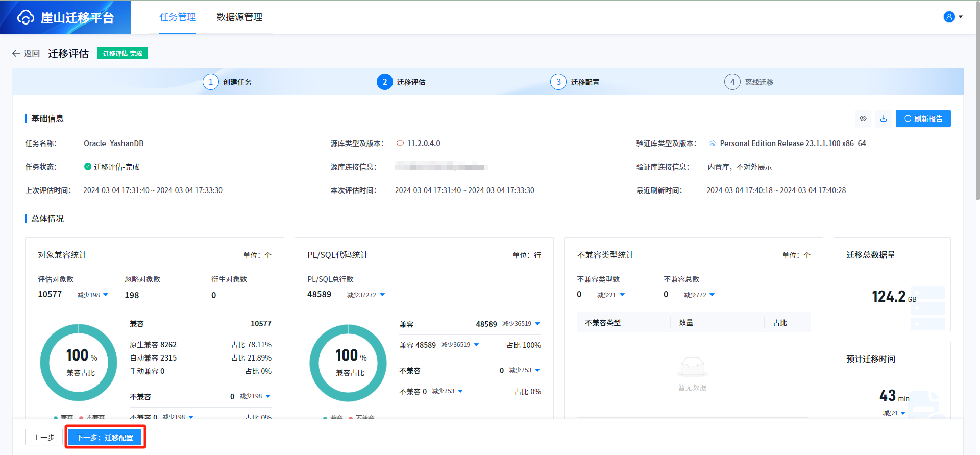
Task: Expand the 减少772 arrow under 不兼容总数
Action: tap(712, 295)
